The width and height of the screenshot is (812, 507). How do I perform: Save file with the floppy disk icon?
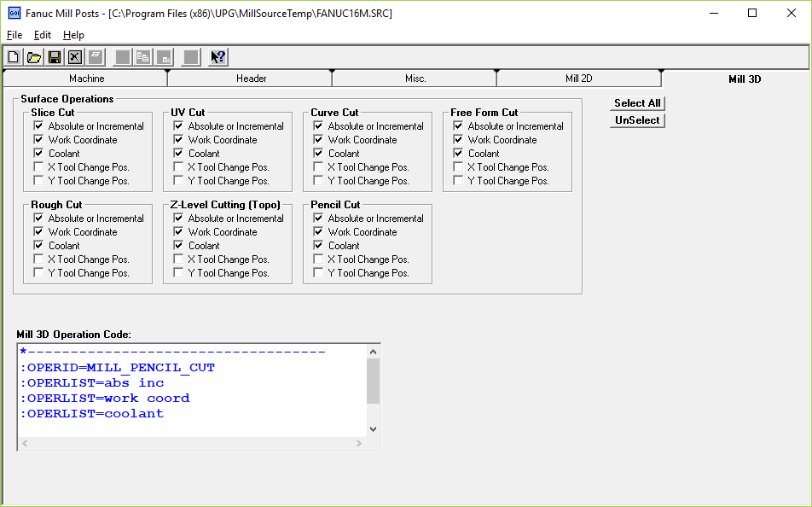click(55, 57)
